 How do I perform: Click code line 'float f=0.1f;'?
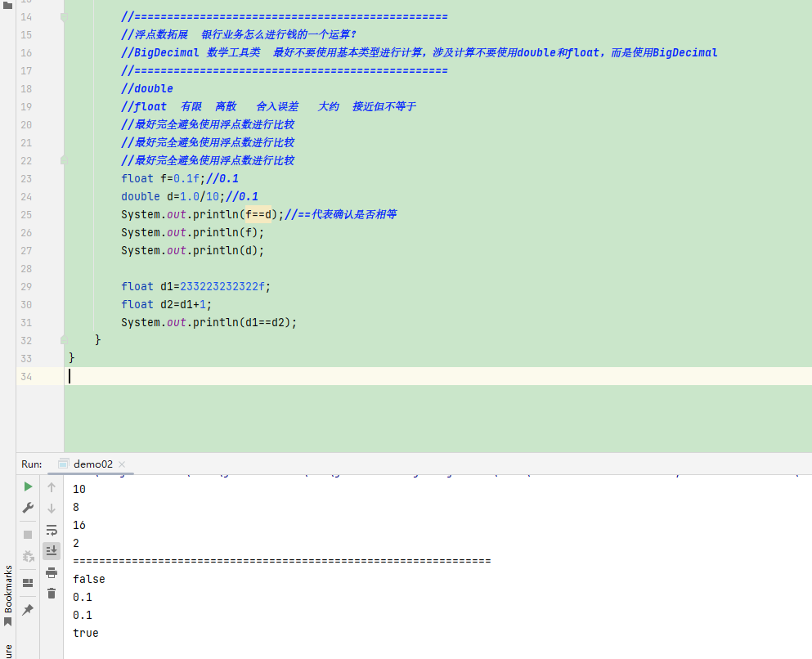point(163,178)
